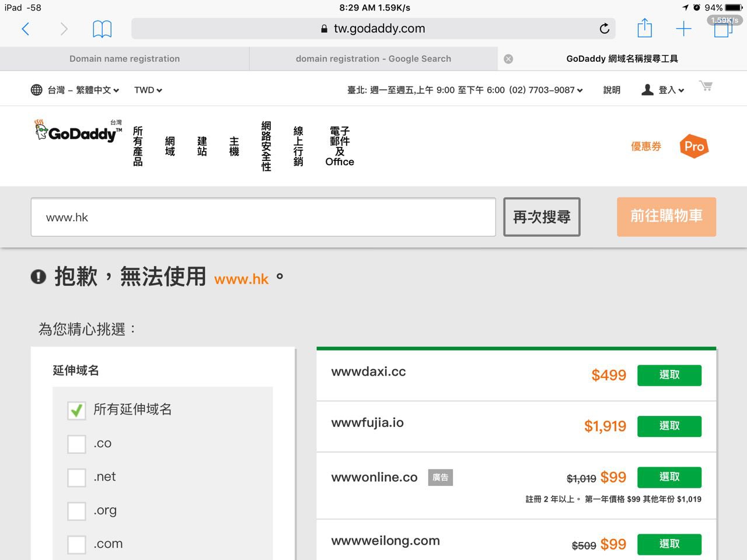747x560 pixels.
Task: Open 網域 navigation menu
Action: (170, 146)
